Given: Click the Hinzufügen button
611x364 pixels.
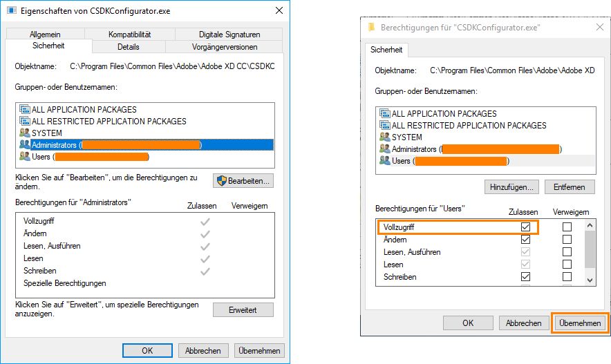Looking at the screenshot, I should [x=512, y=187].
